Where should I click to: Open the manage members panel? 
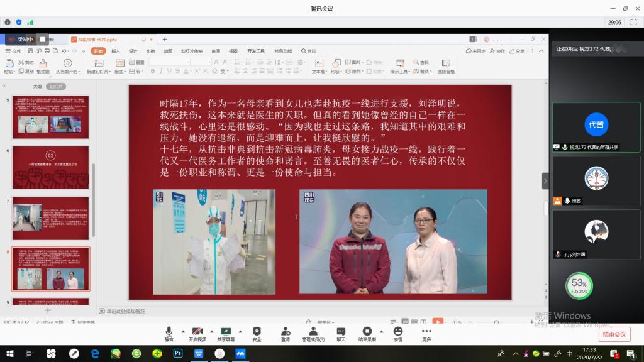[x=313, y=332]
